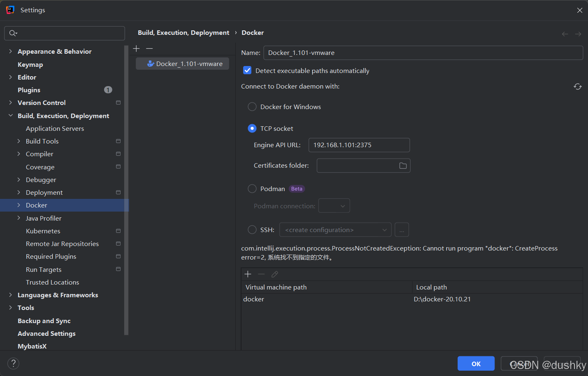Select the Podman option

252,189
